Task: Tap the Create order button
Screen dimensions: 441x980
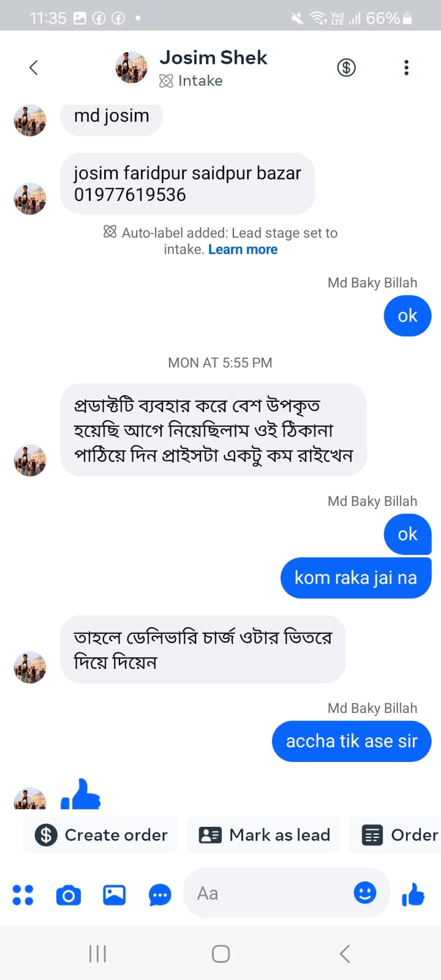Action: [101, 835]
